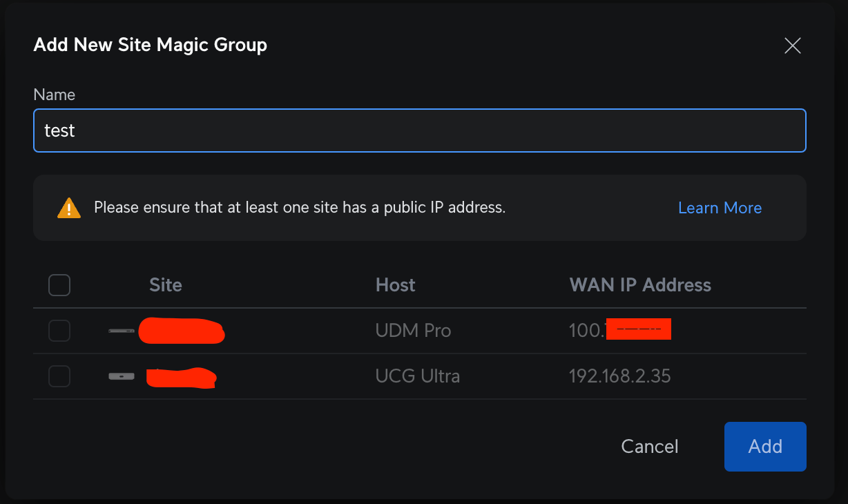Cancel the Site Magic group creation
Viewport: 848px width, 504px height.
(x=649, y=447)
